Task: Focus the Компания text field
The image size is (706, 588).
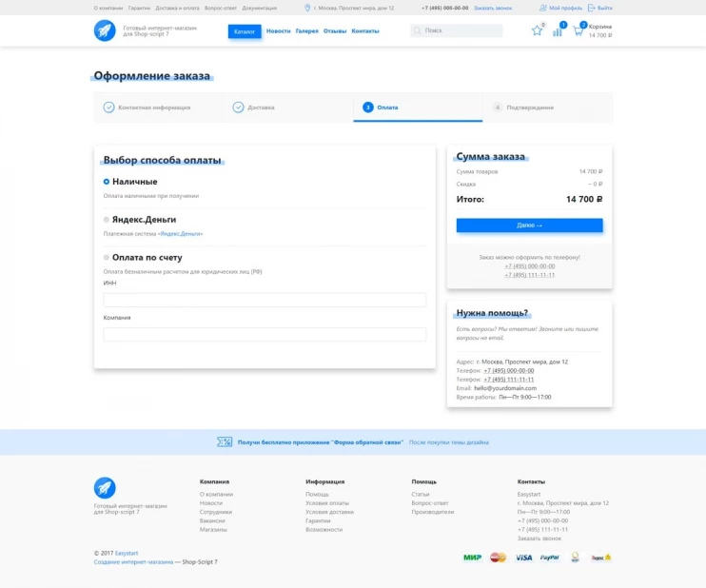Action: coord(265,334)
